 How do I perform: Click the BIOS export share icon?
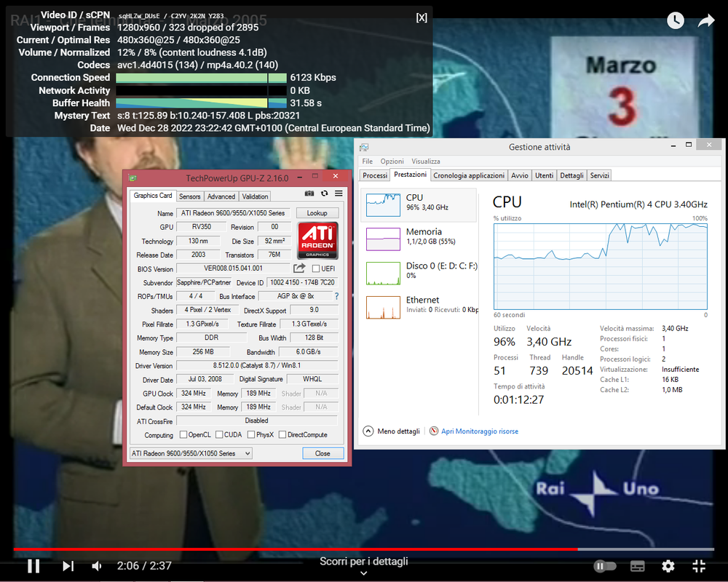pyautogui.click(x=299, y=268)
